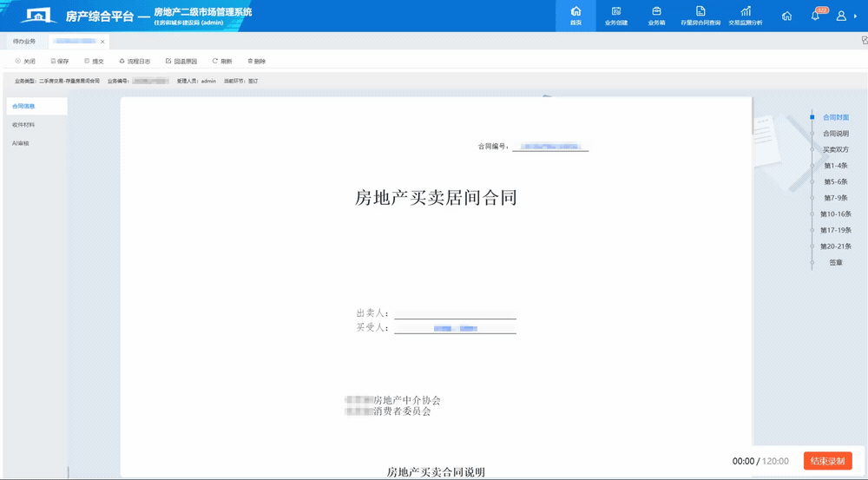Select the blurred business number tab
Screen dimensions: 868x480
(x=76, y=42)
